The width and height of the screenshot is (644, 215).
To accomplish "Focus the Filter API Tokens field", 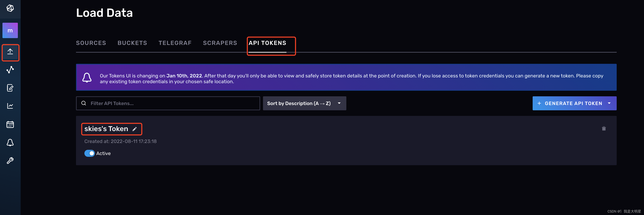I will pyautogui.click(x=172, y=103).
